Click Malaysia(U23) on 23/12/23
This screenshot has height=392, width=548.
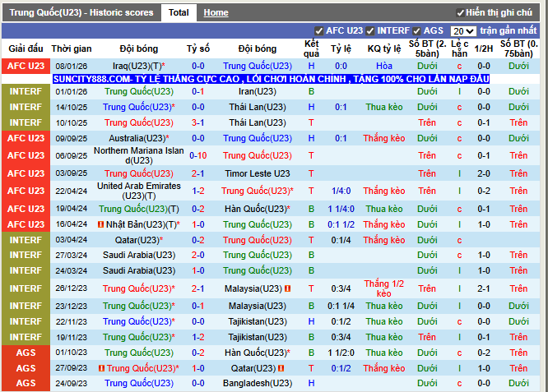click(258, 306)
